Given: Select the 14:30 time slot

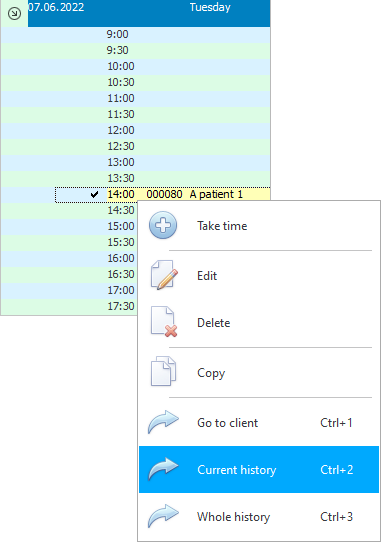Looking at the screenshot, I should [69, 210].
